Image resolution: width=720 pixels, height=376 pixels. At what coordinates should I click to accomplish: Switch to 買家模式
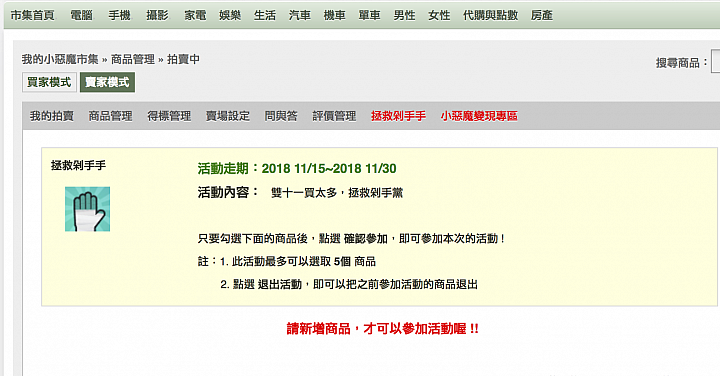pos(49,82)
